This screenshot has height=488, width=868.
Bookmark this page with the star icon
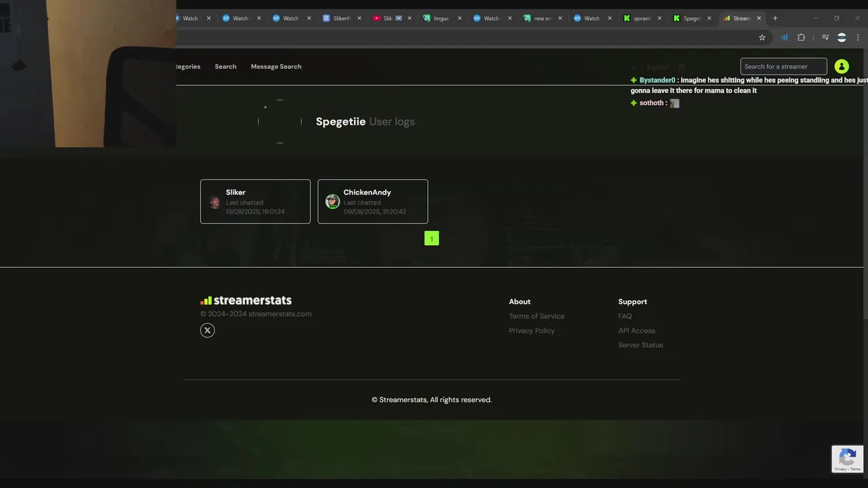(762, 37)
